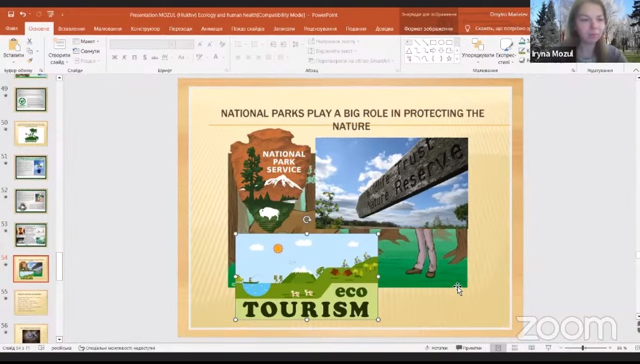Toggle Italic (К) formatting
Image resolution: width=640 pixels, height=364 pixels.
[125, 57]
